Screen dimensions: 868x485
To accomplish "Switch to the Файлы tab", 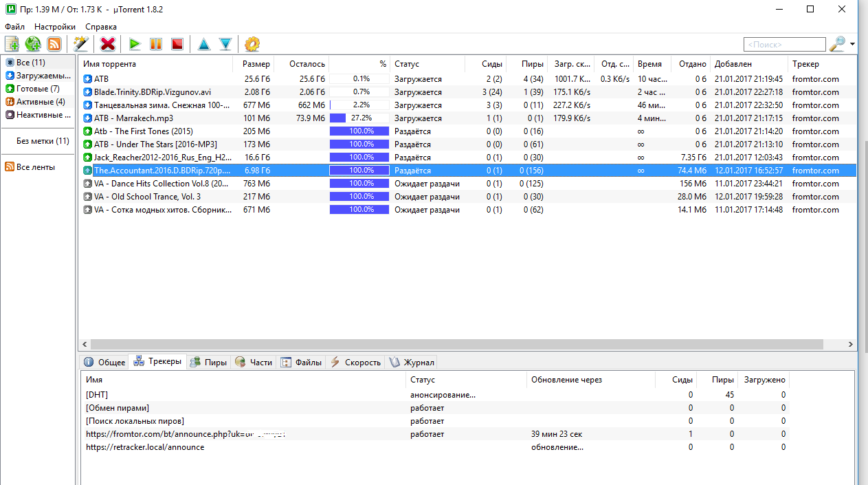I will pyautogui.click(x=301, y=363).
